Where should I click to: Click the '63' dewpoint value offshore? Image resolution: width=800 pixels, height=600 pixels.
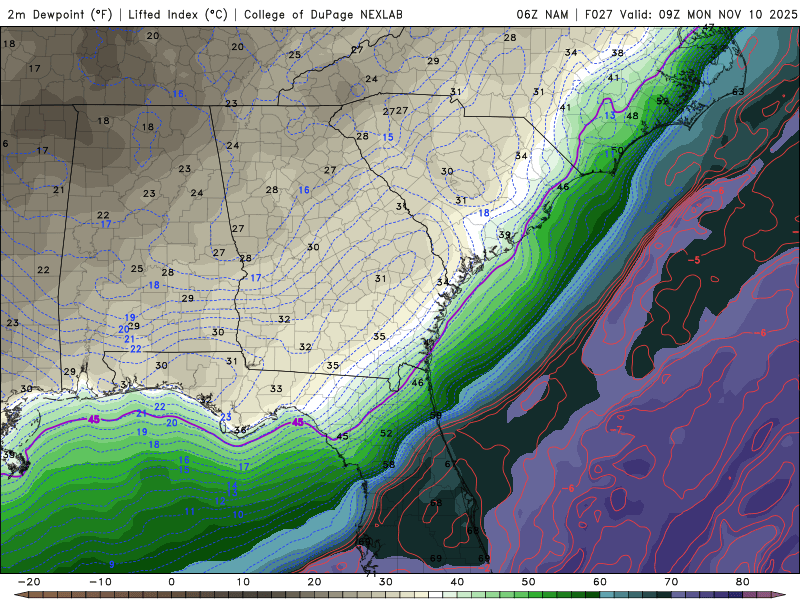point(738,92)
